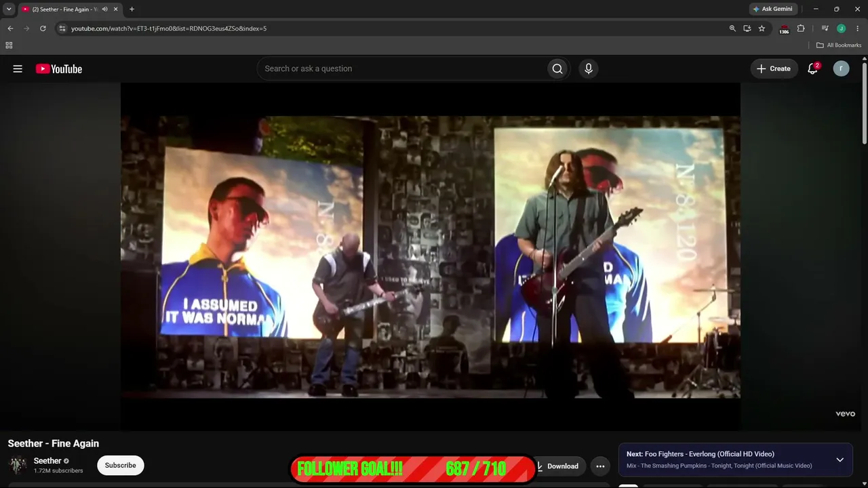The width and height of the screenshot is (868, 488).
Task: Click the search magnifier button
Action: (557, 68)
